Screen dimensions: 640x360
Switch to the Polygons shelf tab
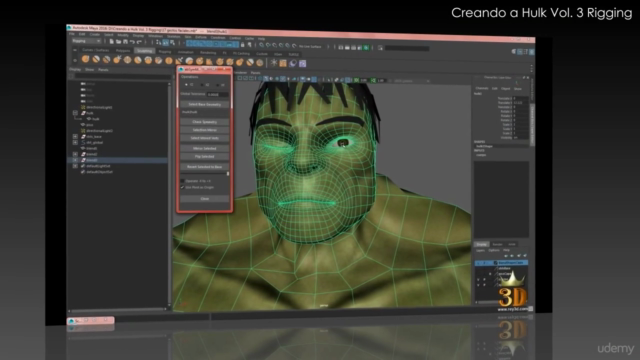pyautogui.click(x=123, y=51)
